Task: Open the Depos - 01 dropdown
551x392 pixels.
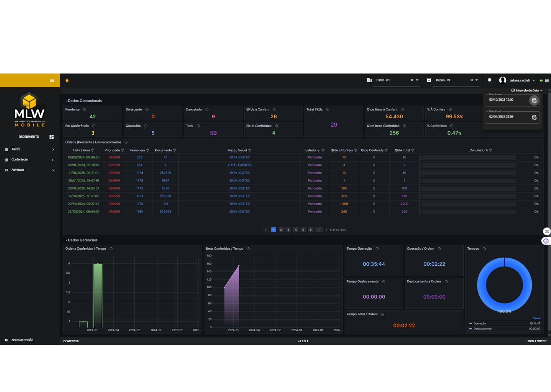Action: pyautogui.click(x=477, y=80)
